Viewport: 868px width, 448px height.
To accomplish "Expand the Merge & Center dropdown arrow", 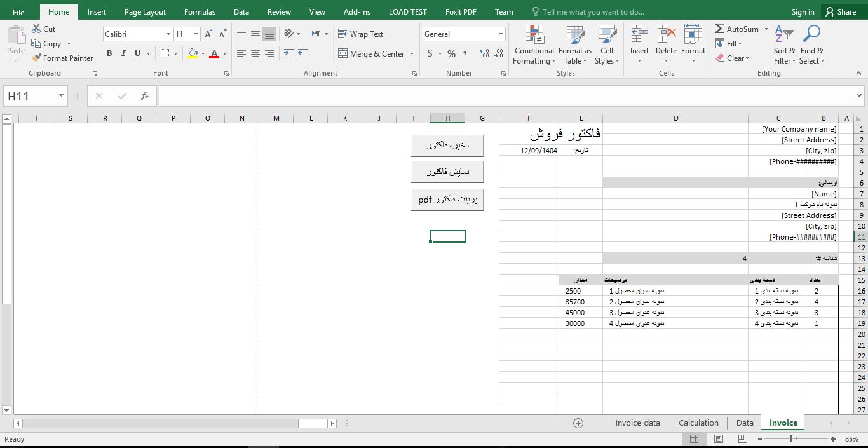I will click(x=412, y=54).
